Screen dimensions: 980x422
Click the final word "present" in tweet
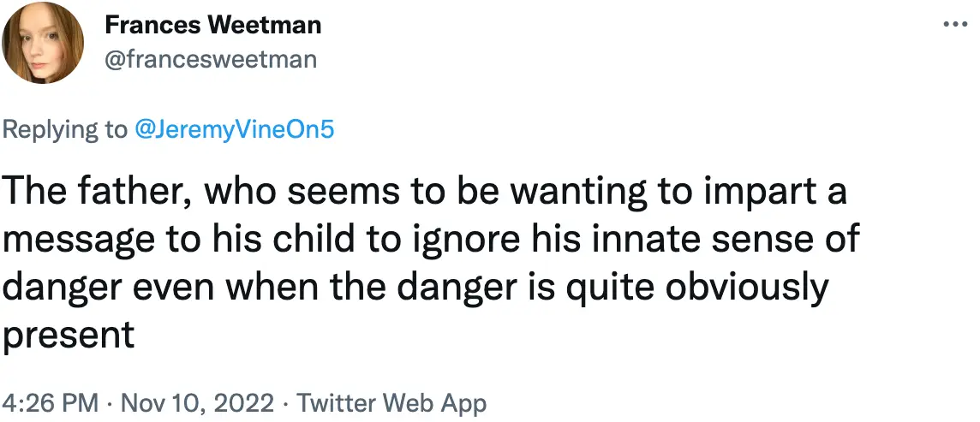pos(69,336)
